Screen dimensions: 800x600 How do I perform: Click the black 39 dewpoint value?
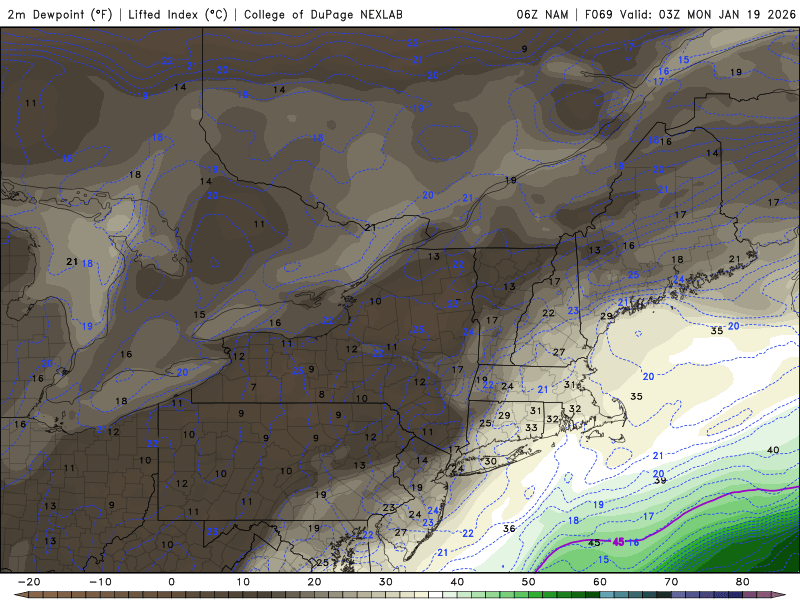(x=660, y=480)
